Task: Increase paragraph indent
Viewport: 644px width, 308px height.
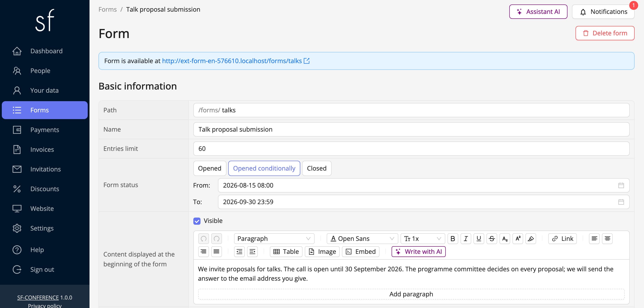Action: click(x=252, y=252)
